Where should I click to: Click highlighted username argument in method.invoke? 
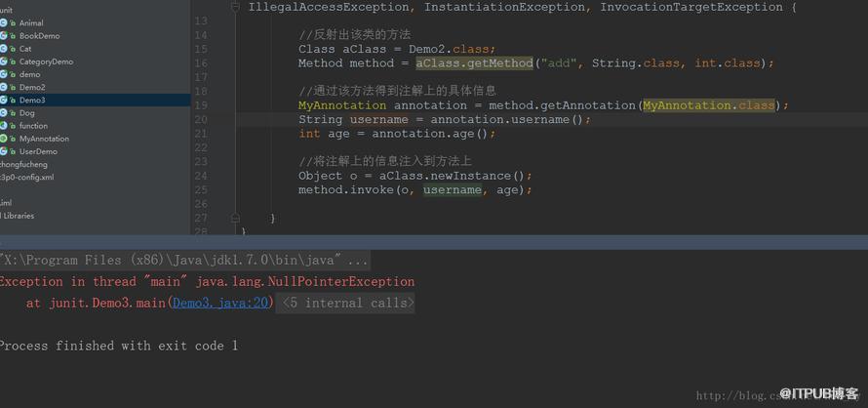[453, 189]
